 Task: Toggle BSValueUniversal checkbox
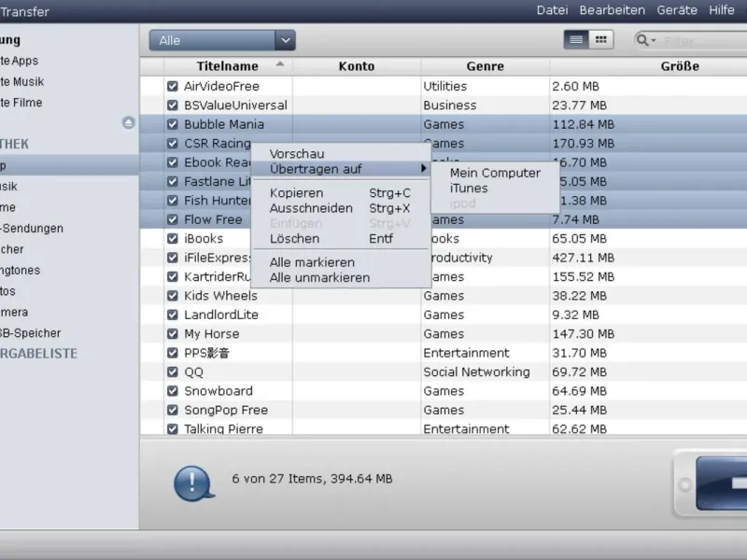(x=173, y=105)
